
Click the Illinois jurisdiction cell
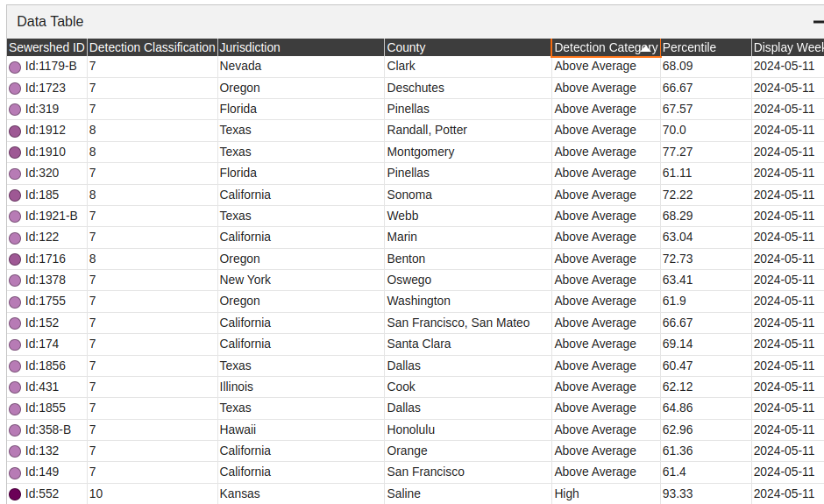(301, 387)
